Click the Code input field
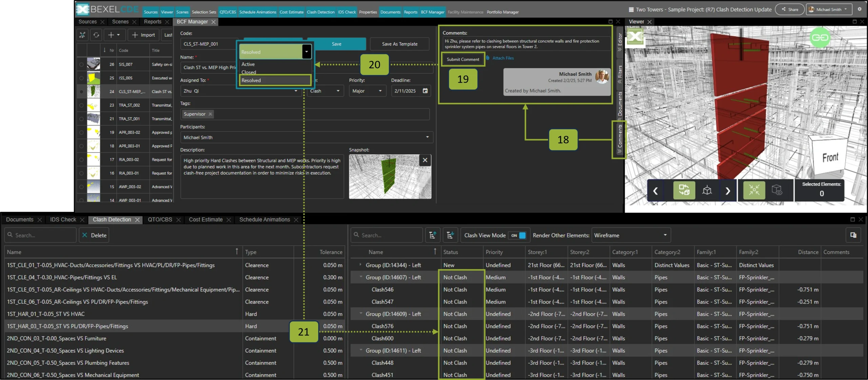 (209, 44)
